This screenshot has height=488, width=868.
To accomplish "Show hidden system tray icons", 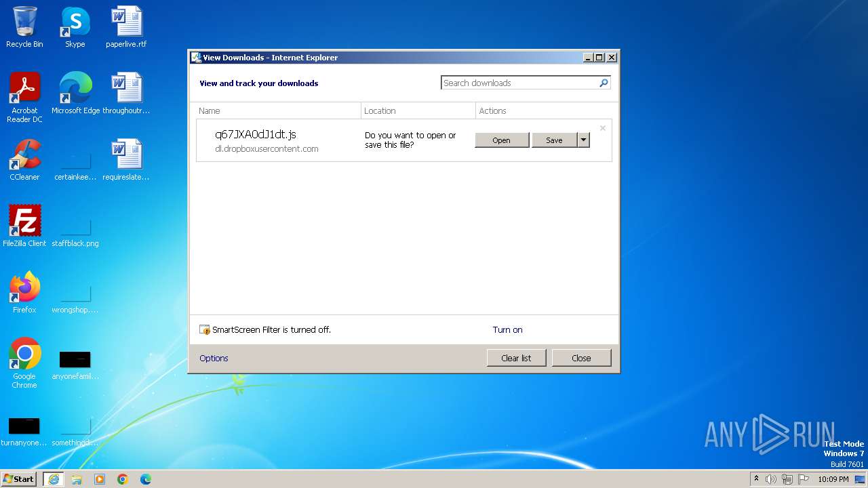I will (x=757, y=479).
